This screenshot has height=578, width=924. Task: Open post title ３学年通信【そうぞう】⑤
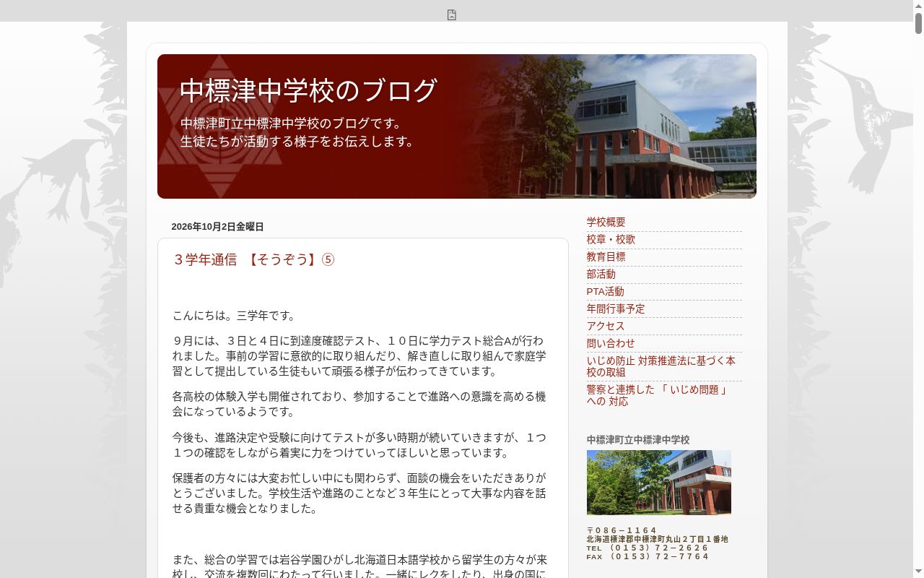coord(253,259)
